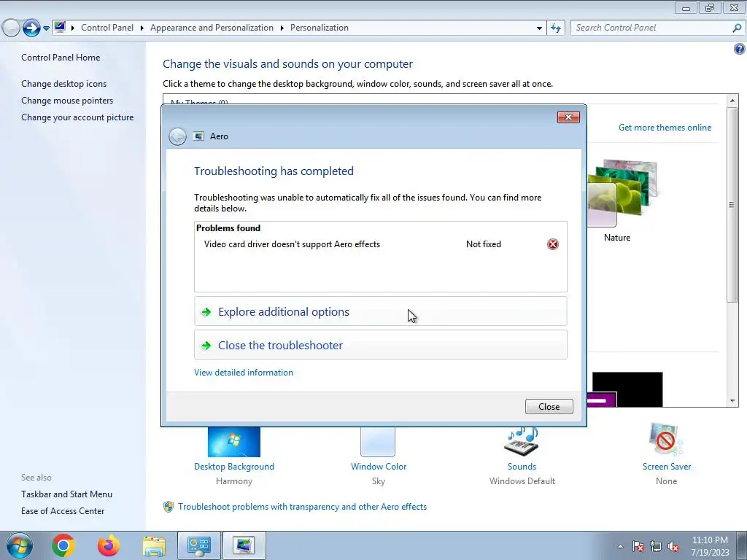Open the Help question mark icon
The height and width of the screenshot is (560, 747).
click(x=740, y=49)
